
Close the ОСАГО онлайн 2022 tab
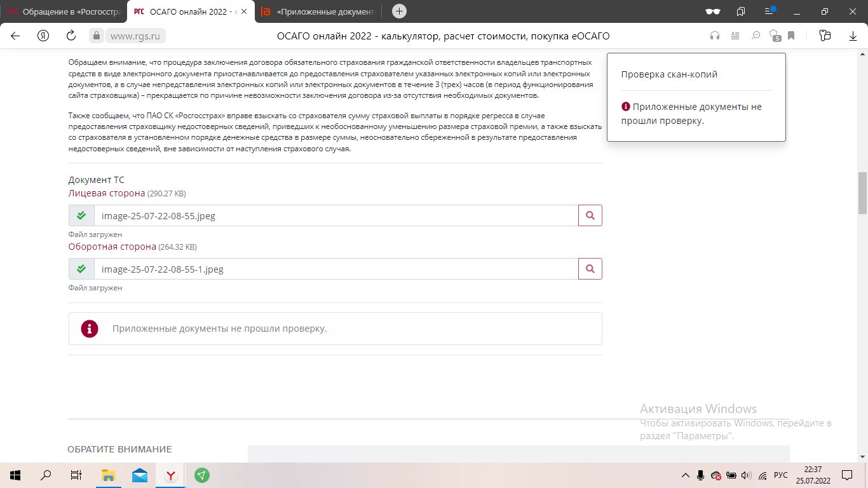[x=244, y=11]
